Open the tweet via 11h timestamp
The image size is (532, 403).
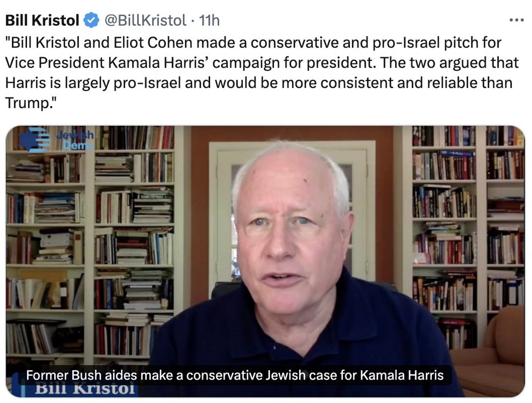209,20
